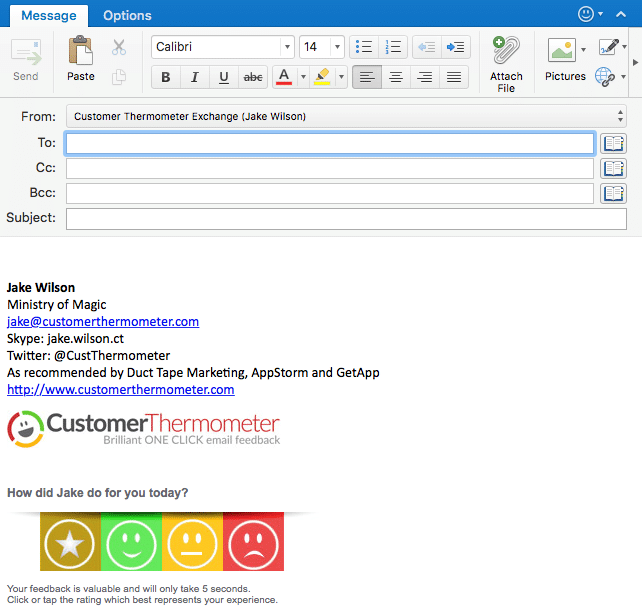Expand the font color dropdown arrow

pos(303,77)
